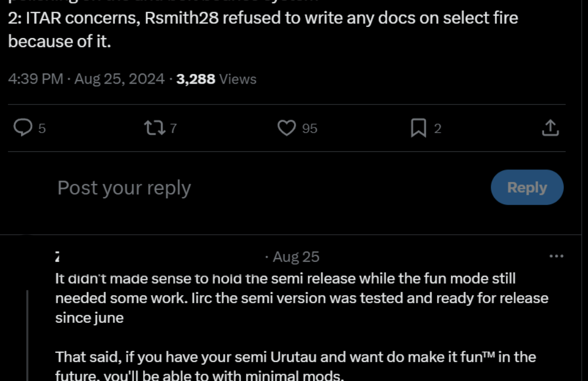The image size is (588, 381).
Task: Bookmark this post with the bookmark icon
Action: pos(418,128)
